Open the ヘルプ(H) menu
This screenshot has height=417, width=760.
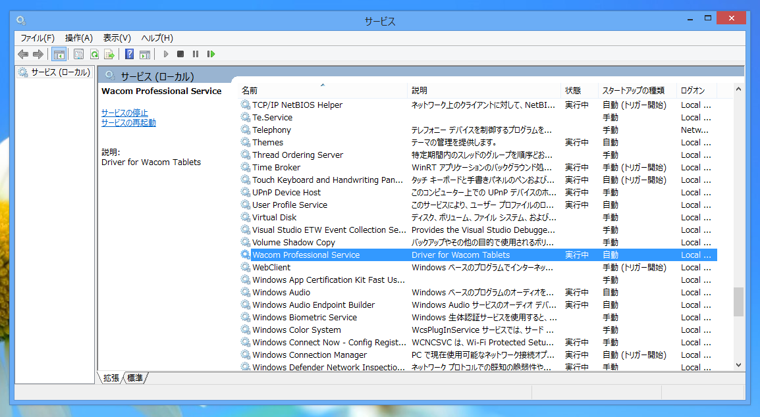pyautogui.click(x=157, y=38)
